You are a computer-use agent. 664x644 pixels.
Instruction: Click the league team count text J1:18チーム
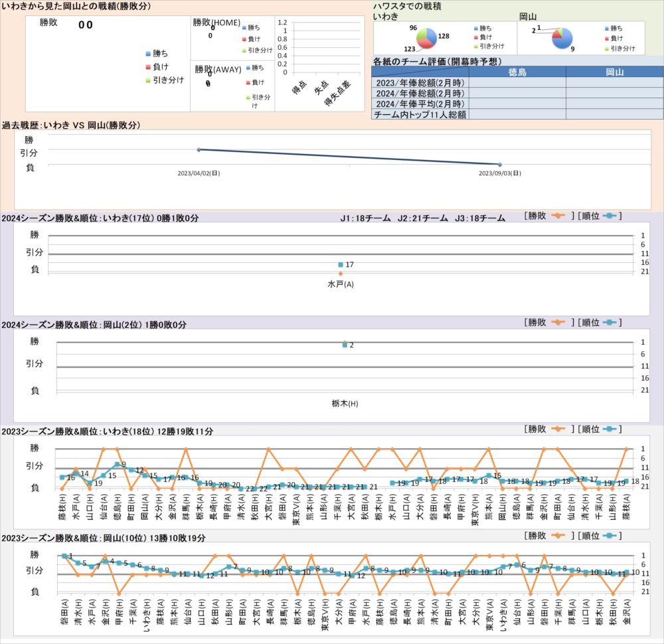[365, 218]
